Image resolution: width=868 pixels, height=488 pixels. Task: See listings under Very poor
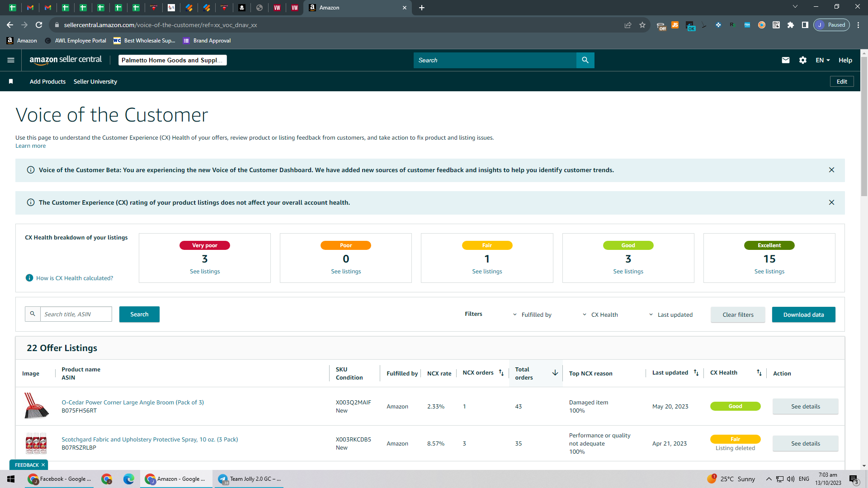tap(205, 271)
